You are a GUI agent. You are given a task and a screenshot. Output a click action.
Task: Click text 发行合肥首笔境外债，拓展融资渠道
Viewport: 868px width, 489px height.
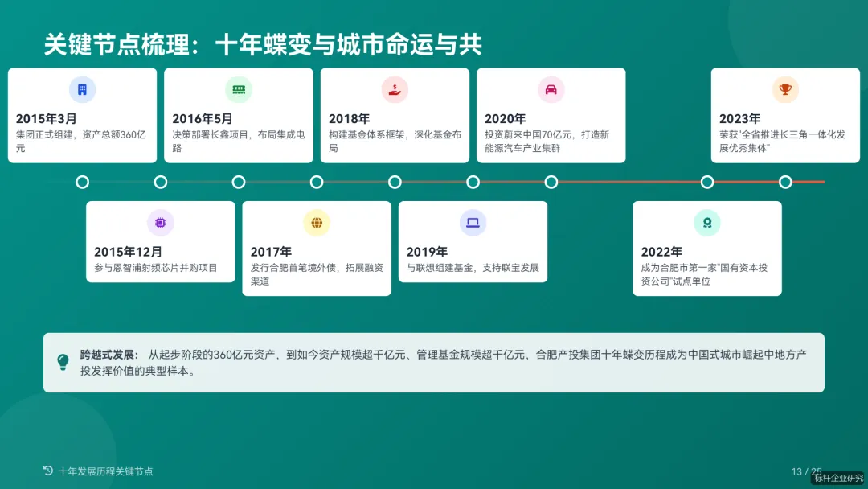point(317,274)
